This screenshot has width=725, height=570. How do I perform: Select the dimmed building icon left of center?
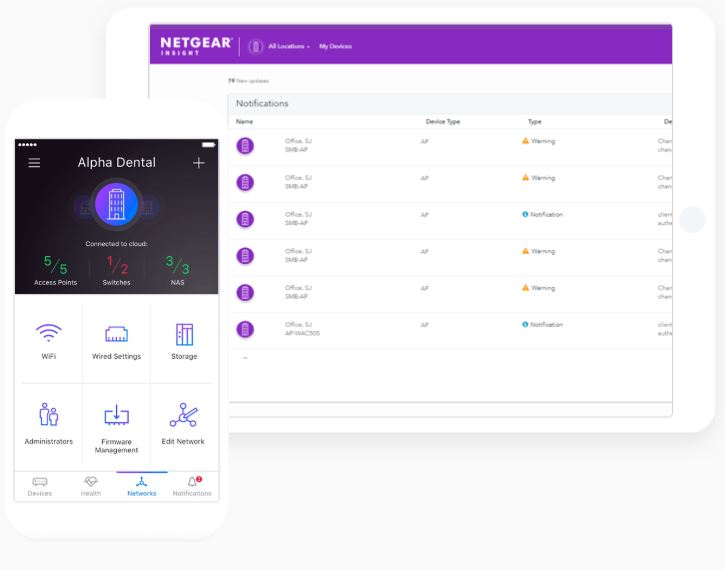click(x=85, y=207)
